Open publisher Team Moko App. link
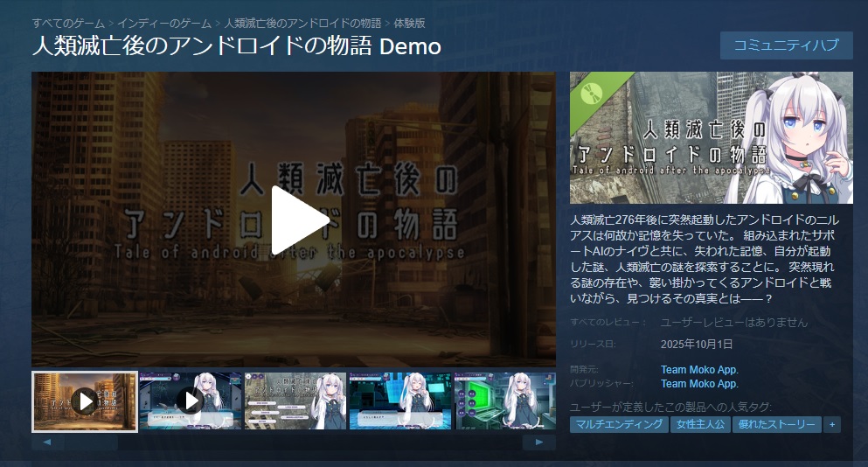This screenshot has width=868, height=467. pyautogui.click(x=699, y=383)
